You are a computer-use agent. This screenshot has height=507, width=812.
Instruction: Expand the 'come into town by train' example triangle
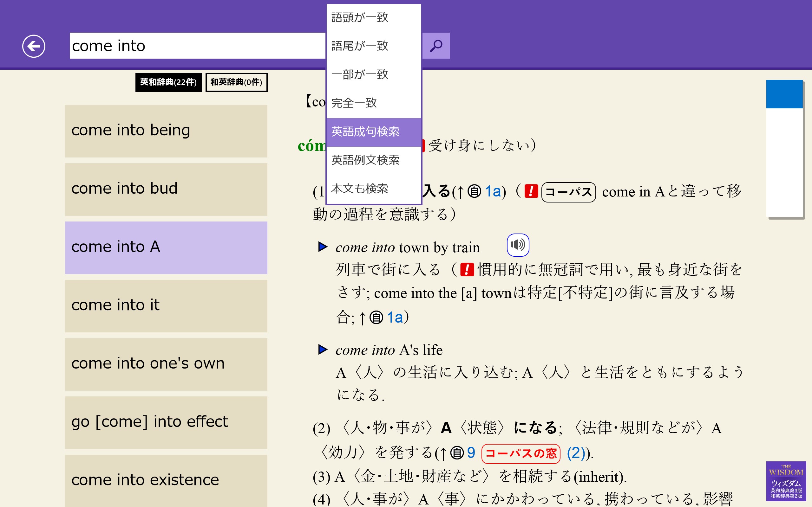point(323,247)
